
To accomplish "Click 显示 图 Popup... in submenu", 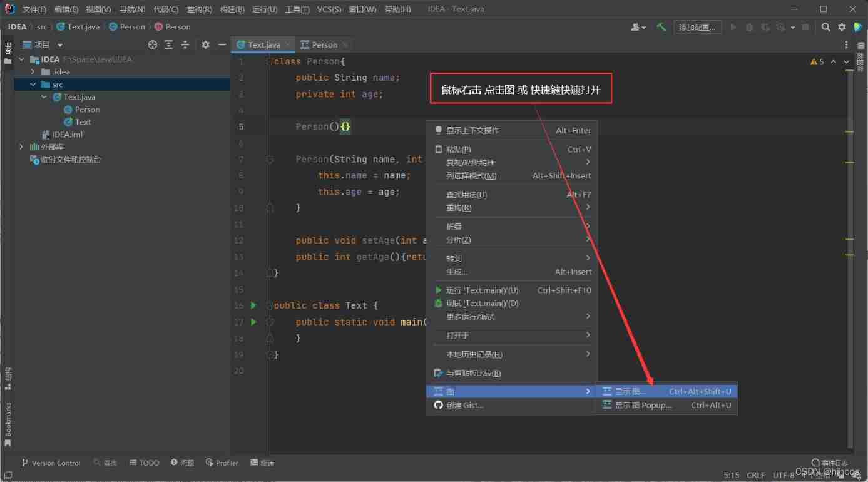I will point(666,405).
